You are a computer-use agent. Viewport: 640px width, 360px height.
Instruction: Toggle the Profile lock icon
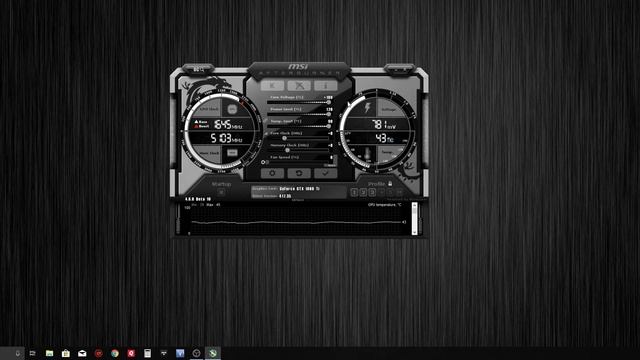[x=390, y=184]
